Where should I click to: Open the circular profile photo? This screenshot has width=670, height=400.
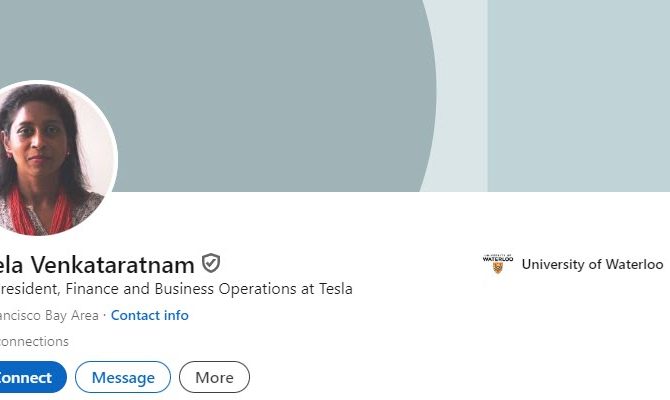[x=50, y=158]
